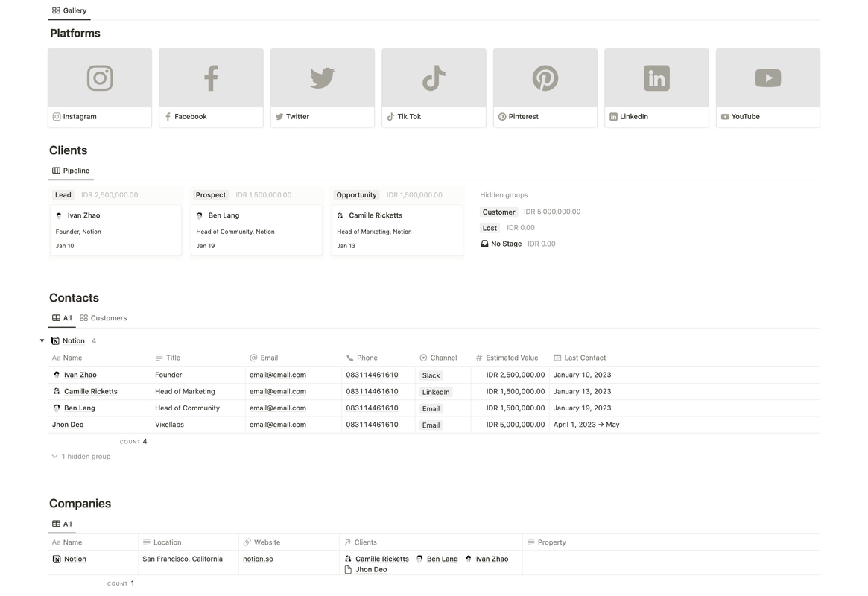Open Camille Ricketts' row in the Contacts table
868x596 pixels.
(91, 392)
